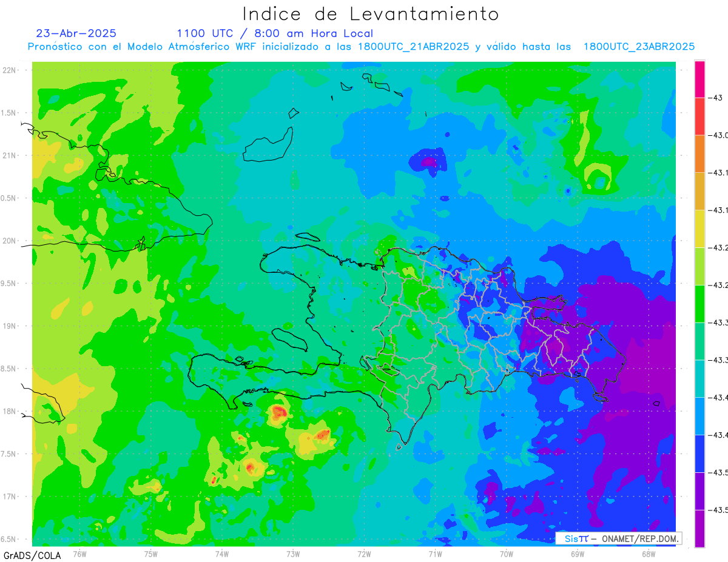The width and height of the screenshot is (728, 562).
Task: Click the title 'Indice de Levantamiento'
Action: [371, 13]
